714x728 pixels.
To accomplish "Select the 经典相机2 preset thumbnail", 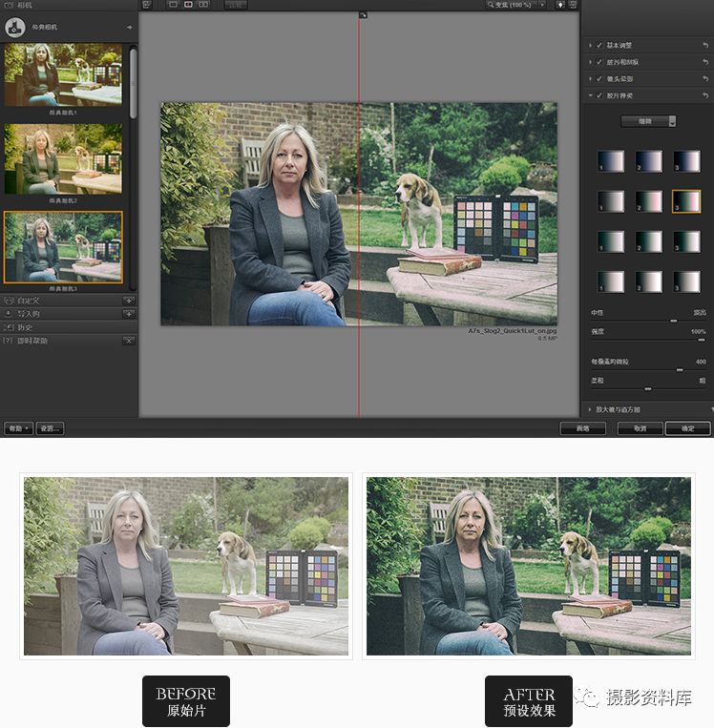I will (63, 158).
